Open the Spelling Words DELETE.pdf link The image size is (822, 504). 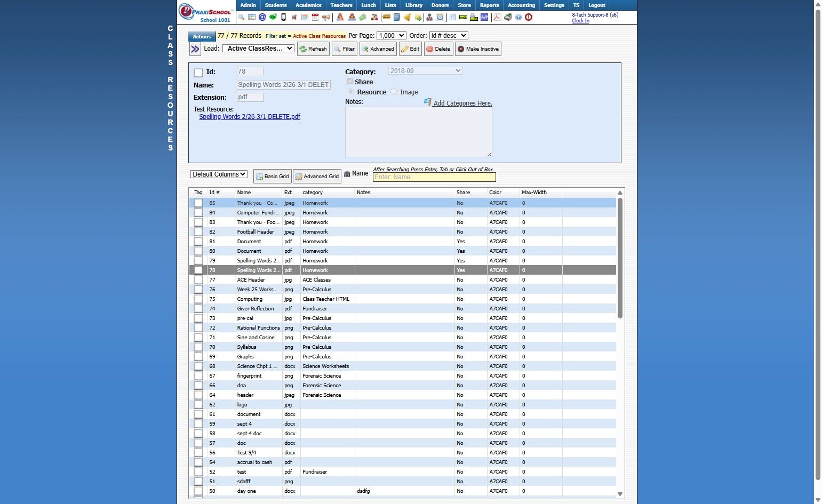click(250, 117)
